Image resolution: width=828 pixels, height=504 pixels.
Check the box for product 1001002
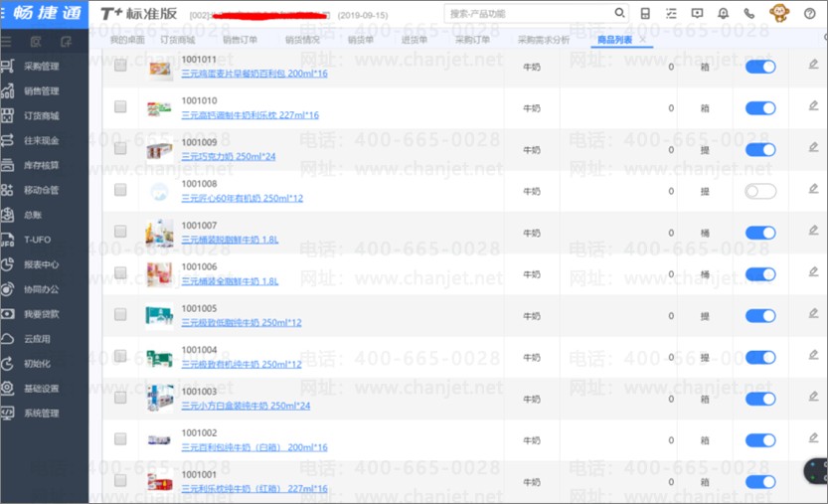(x=120, y=439)
